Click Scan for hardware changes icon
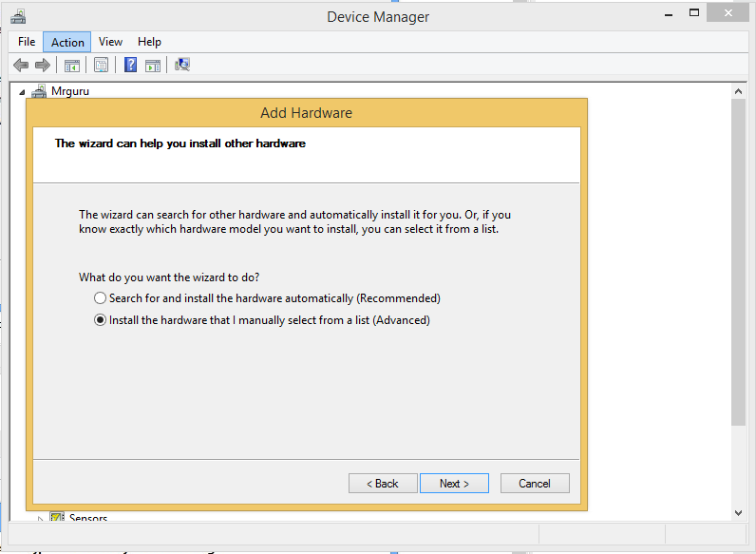Screen dimensions: 756x554 [182, 65]
